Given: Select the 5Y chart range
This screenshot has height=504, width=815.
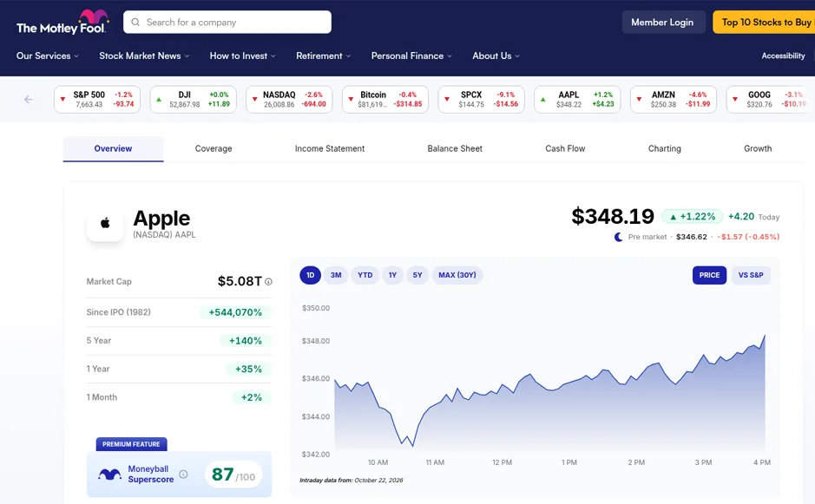Looking at the screenshot, I should pos(417,275).
